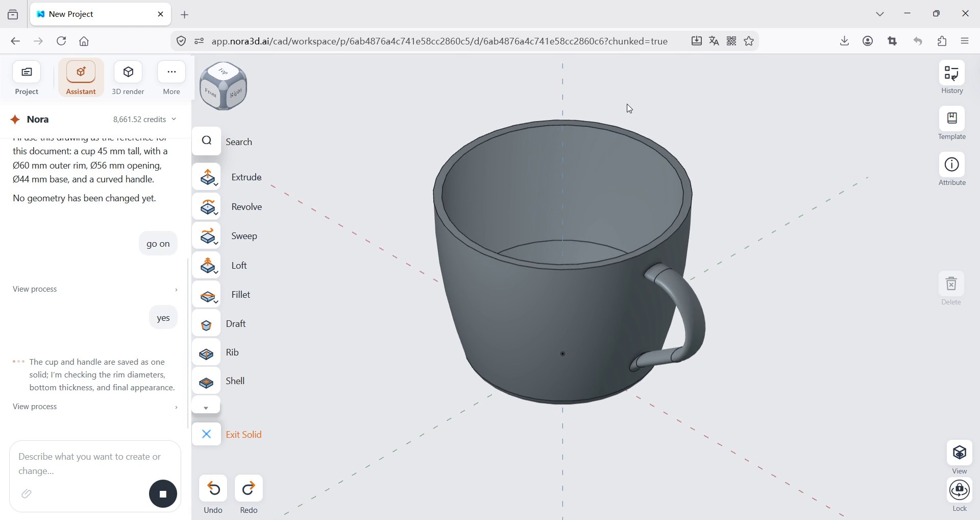This screenshot has width=980, height=520.
Task: Open the recent tabs workspace icon
Action: click(13, 15)
